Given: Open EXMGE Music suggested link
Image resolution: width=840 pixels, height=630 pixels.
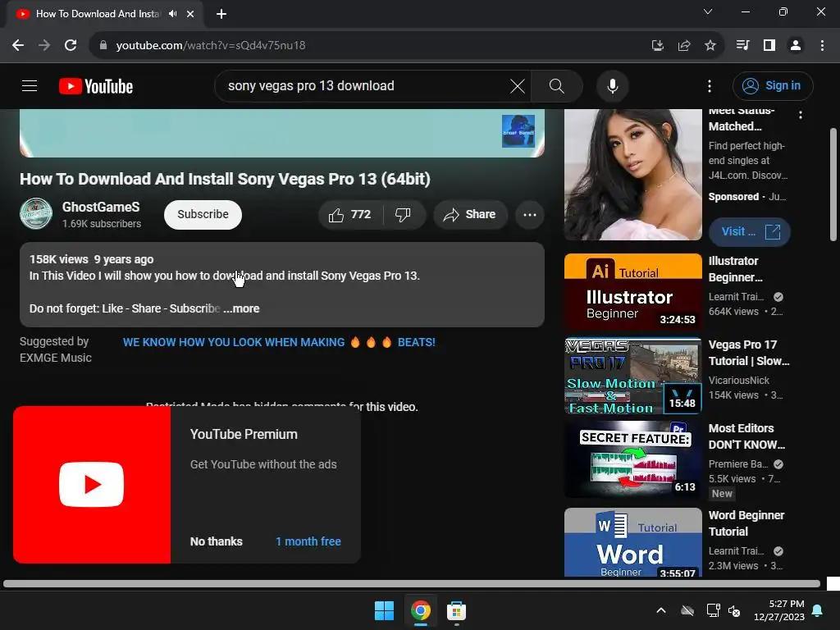Looking at the screenshot, I should [279, 342].
